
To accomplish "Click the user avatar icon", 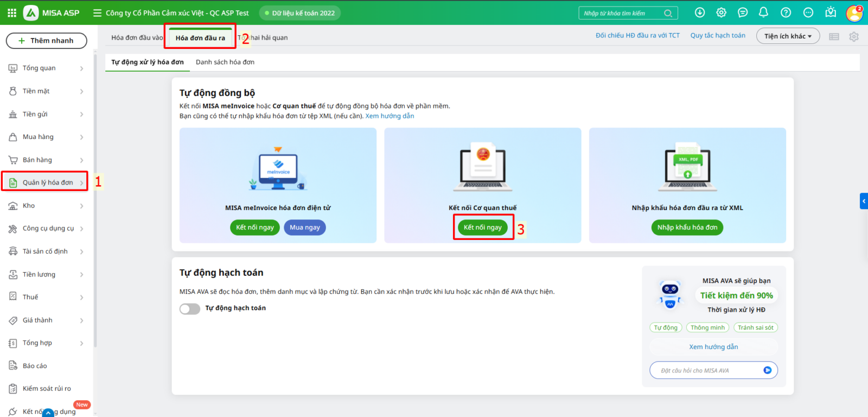I will coord(854,13).
